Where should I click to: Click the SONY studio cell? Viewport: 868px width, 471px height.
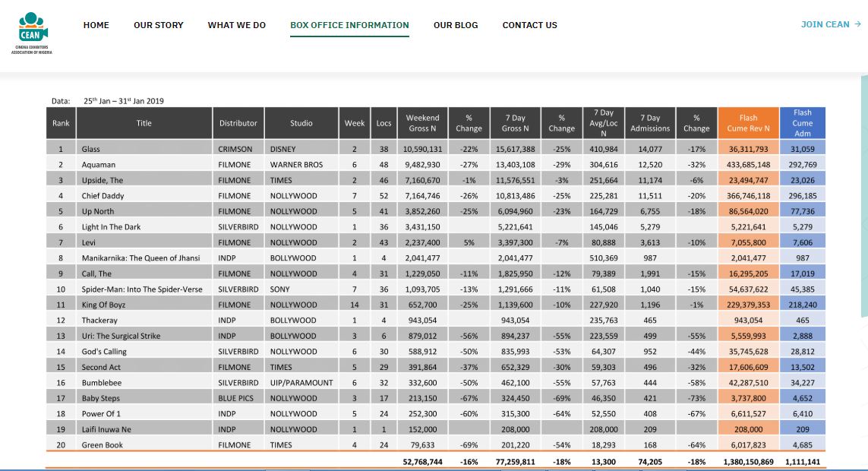click(301, 289)
